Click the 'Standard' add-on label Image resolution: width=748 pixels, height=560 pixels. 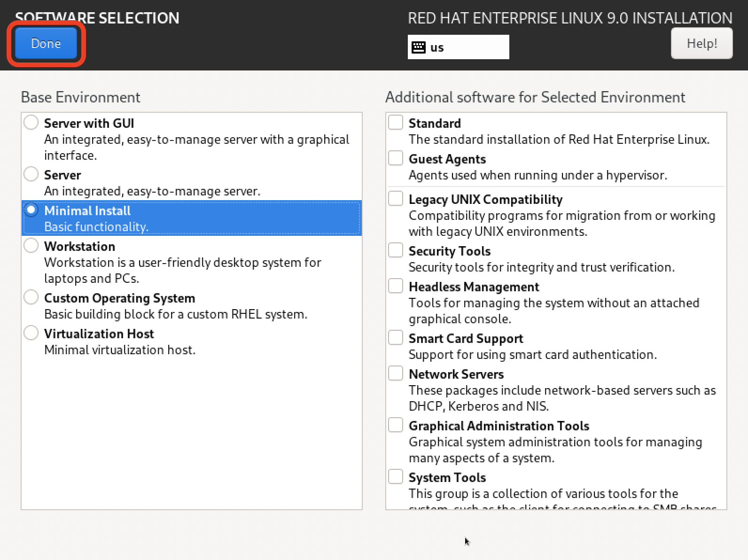coord(435,123)
